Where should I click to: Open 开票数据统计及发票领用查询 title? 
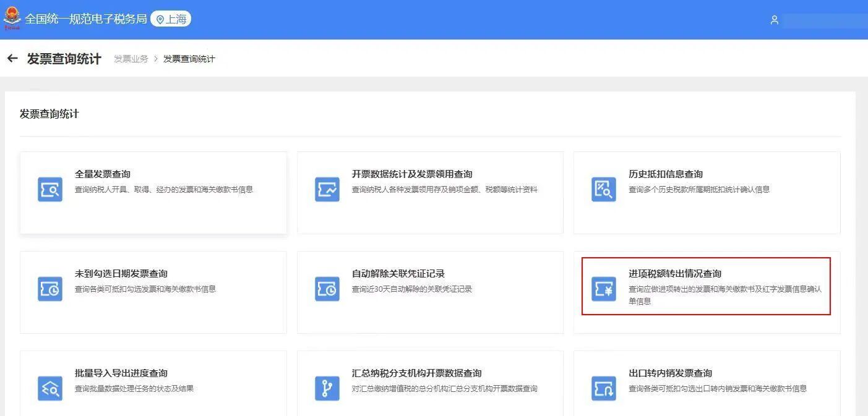point(412,174)
